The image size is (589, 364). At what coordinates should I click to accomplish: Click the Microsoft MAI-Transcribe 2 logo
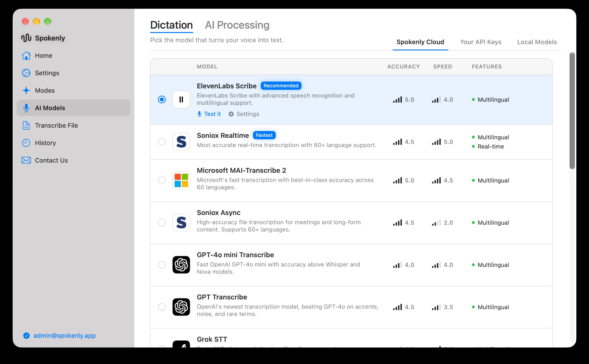click(x=181, y=180)
